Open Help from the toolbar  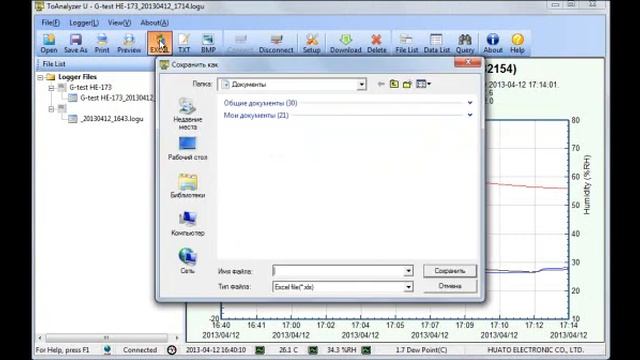(517, 43)
